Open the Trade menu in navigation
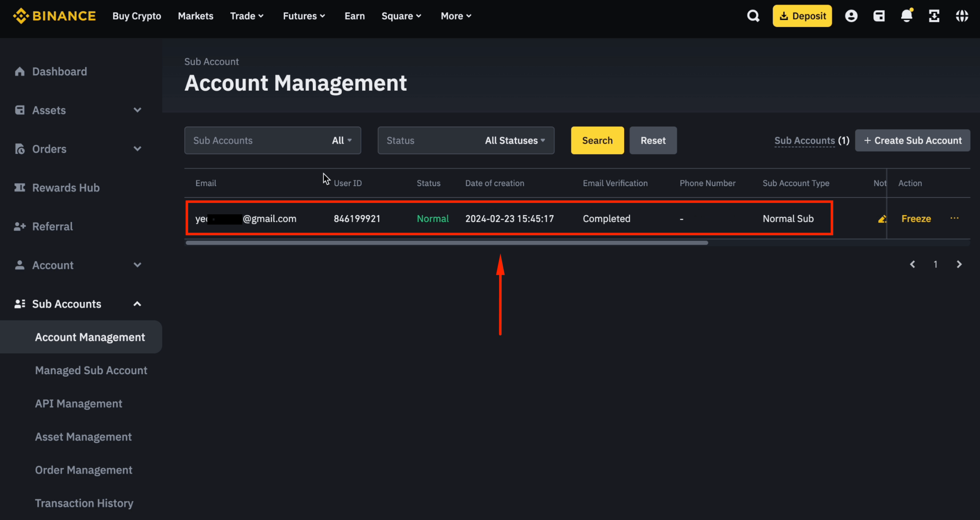This screenshot has width=980, height=520. click(247, 16)
